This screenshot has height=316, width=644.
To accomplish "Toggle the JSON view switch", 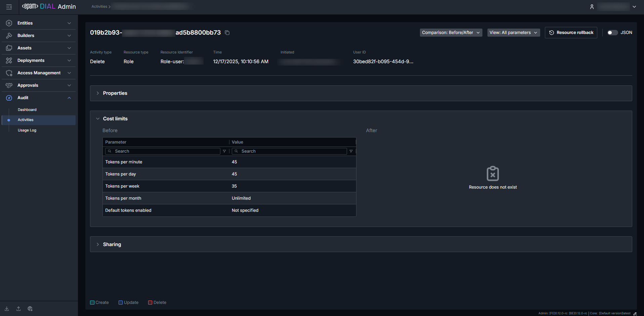I will 612,33.
